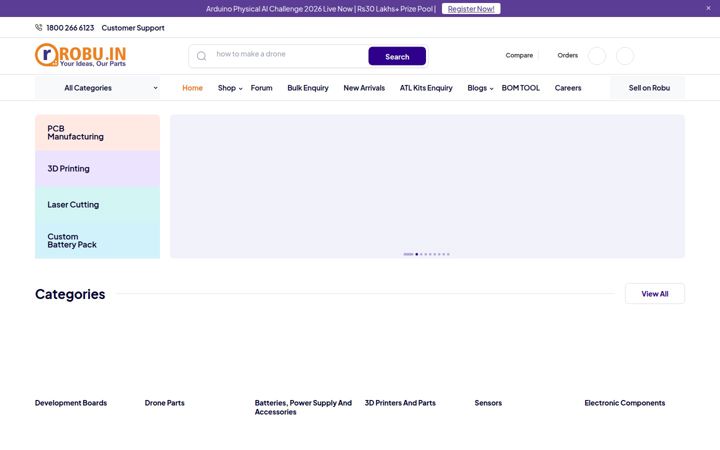The height and width of the screenshot is (450, 720).
Task: Click the Register Now! link
Action: click(471, 9)
